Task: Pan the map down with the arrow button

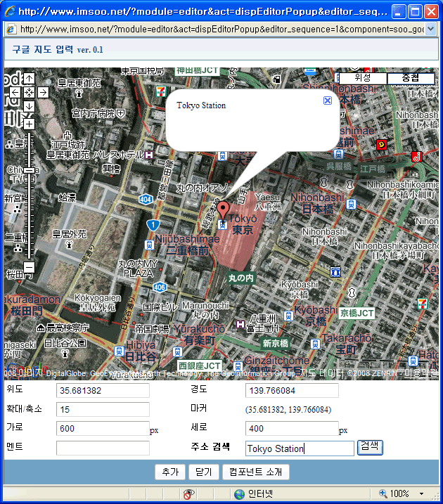Action: (x=30, y=106)
